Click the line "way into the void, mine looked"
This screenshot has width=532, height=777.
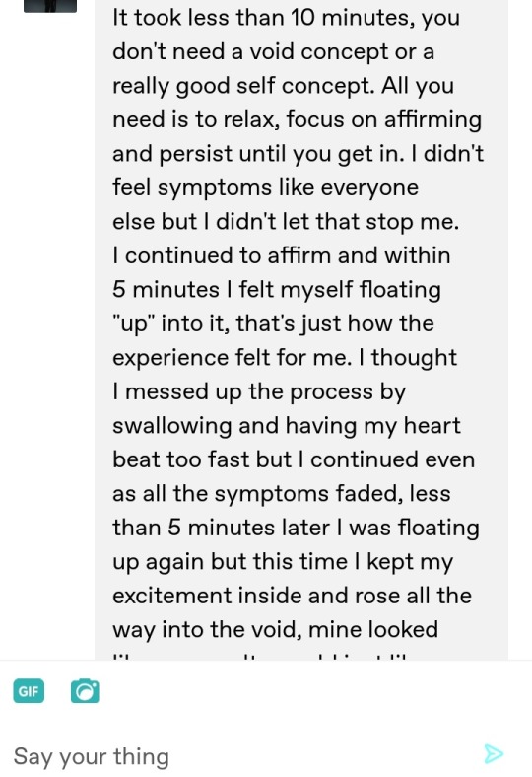tap(275, 630)
